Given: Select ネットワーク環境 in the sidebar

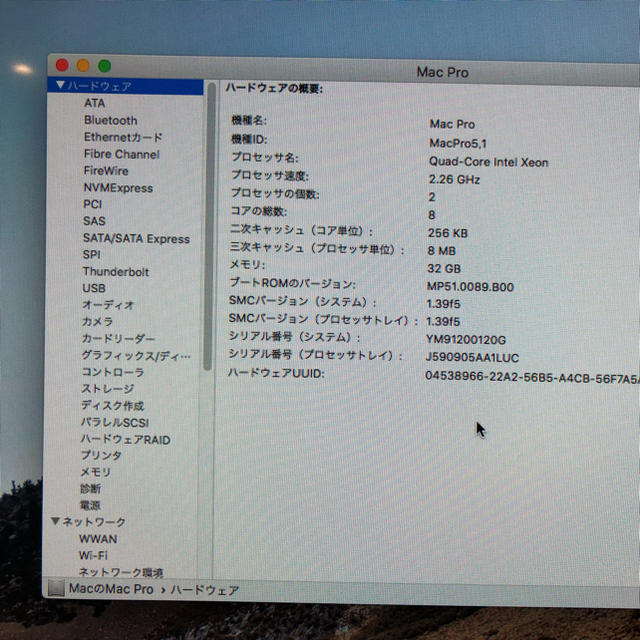Looking at the screenshot, I should pyautogui.click(x=121, y=573).
